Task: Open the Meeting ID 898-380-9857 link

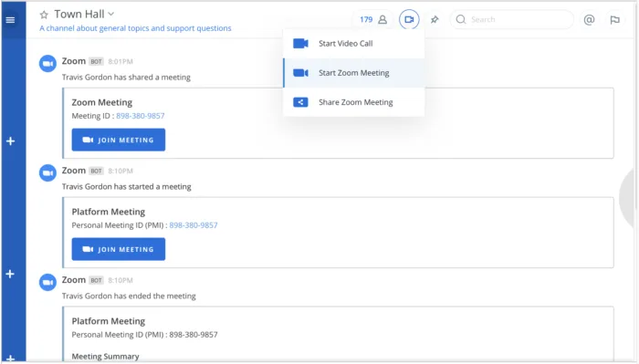Action: (x=141, y=116)
